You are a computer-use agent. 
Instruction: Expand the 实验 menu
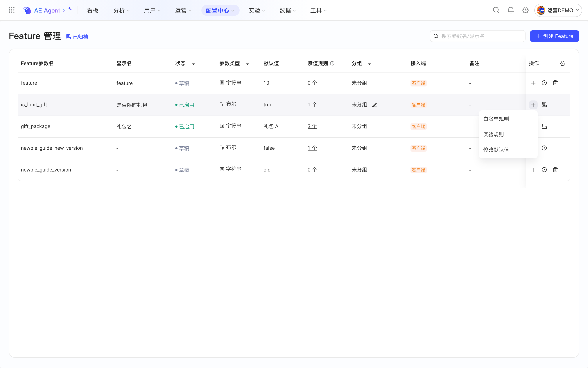pyautogui.click(x=257, y=10)
